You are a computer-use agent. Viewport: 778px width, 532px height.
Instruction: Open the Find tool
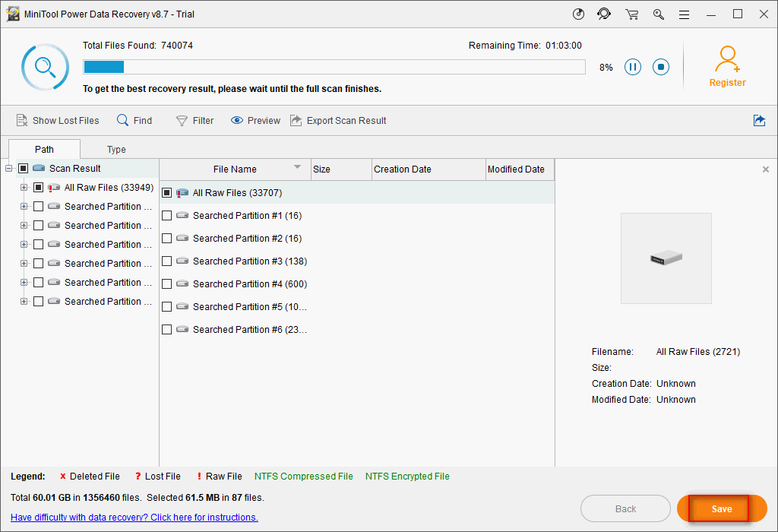point(134,121)
